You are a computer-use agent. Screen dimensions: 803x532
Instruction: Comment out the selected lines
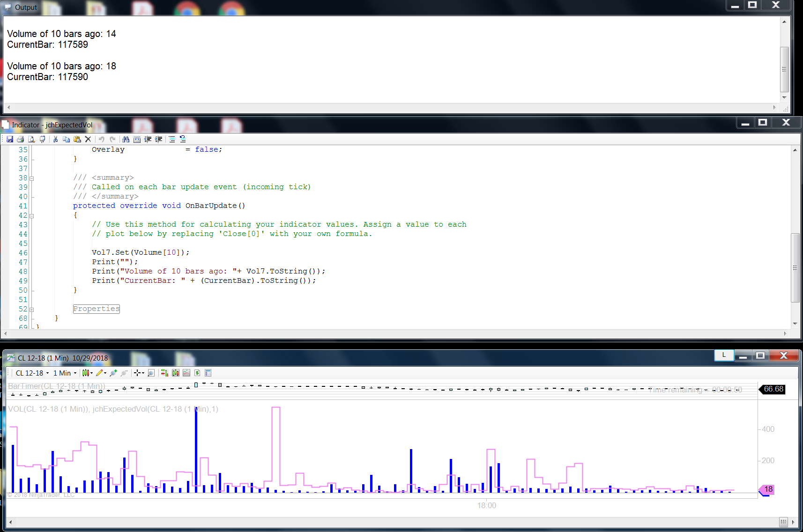172,139
